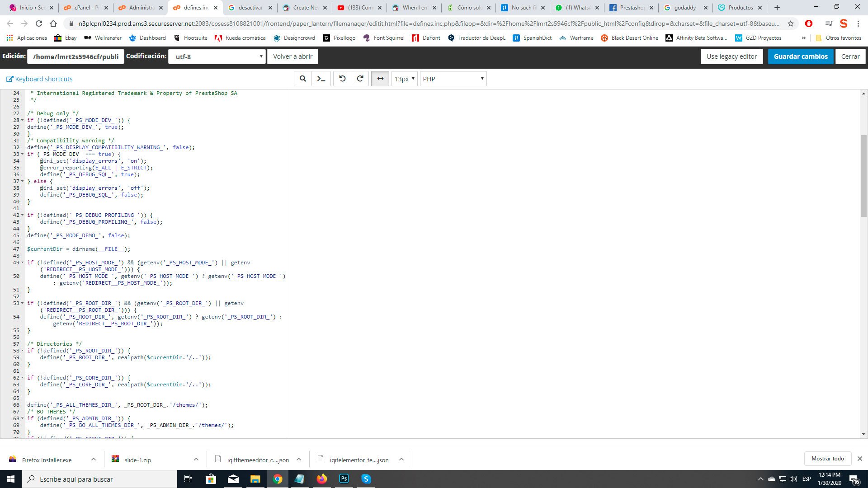The width and height of the screenshot is (868, 488).
Task: Click the Guardar cambios button
Action: point(800,56)
